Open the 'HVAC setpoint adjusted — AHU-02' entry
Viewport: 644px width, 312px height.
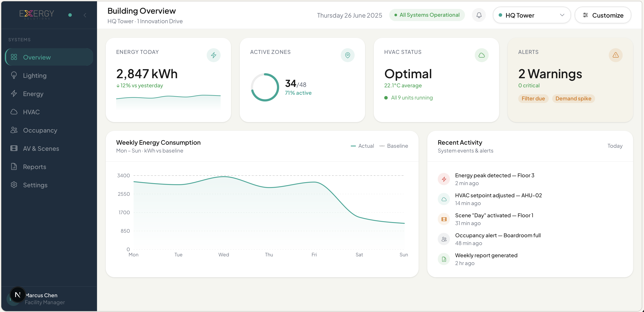point(530,199)
